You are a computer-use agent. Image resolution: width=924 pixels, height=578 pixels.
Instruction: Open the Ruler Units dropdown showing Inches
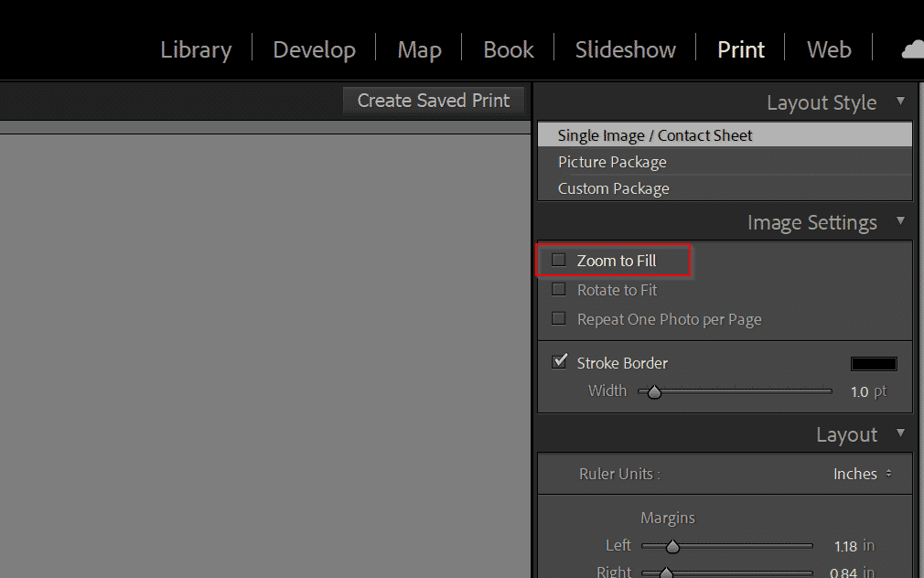click(x=862, y=474)
